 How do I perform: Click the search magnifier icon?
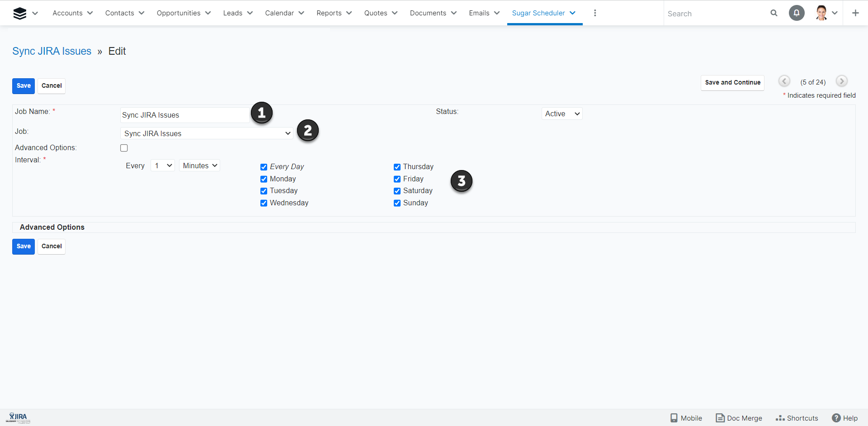click(774, 13)
